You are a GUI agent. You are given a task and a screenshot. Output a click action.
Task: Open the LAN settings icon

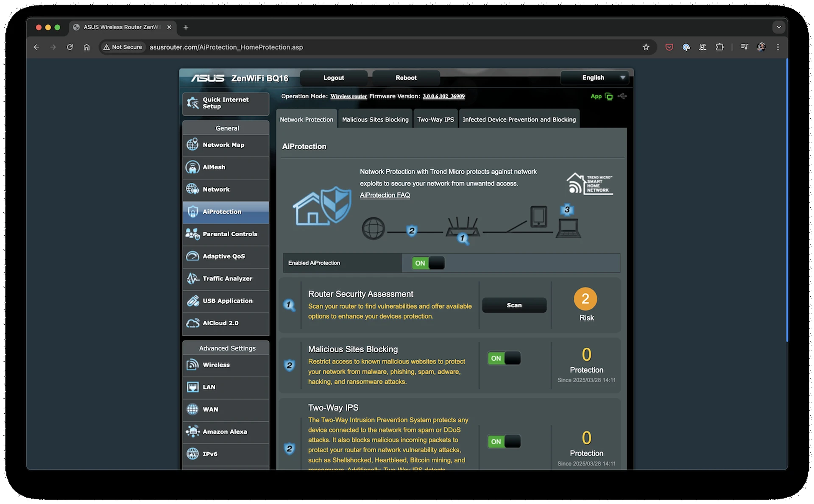click(x=192, y=387)
